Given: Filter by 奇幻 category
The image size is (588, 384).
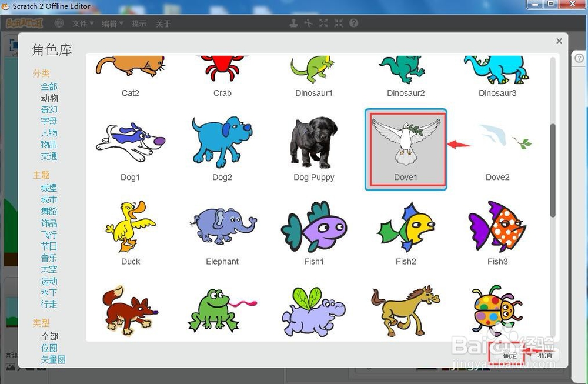Looking at the screenshot, I should [49, 110].
